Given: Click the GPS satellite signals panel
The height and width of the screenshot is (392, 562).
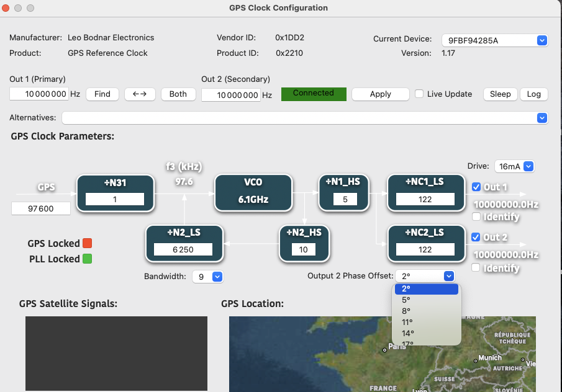Looking at the screenshot, I should coord(116,354).
